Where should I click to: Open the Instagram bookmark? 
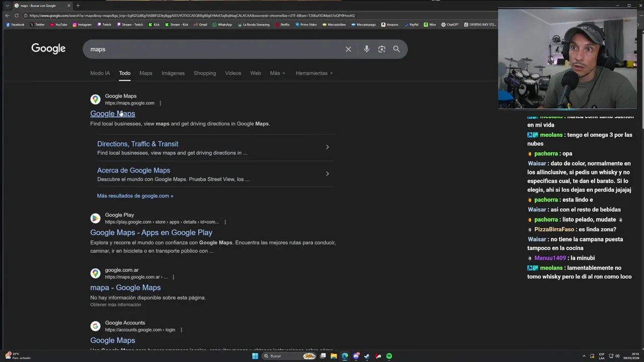coord(82,24)
